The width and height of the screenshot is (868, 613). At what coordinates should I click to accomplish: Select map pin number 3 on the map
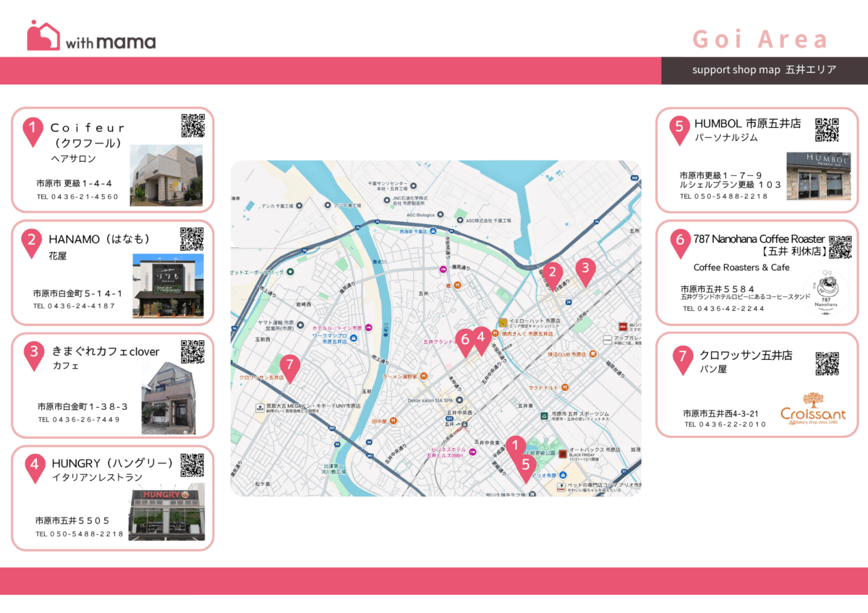pyautogui.click(x=585, y=270)
